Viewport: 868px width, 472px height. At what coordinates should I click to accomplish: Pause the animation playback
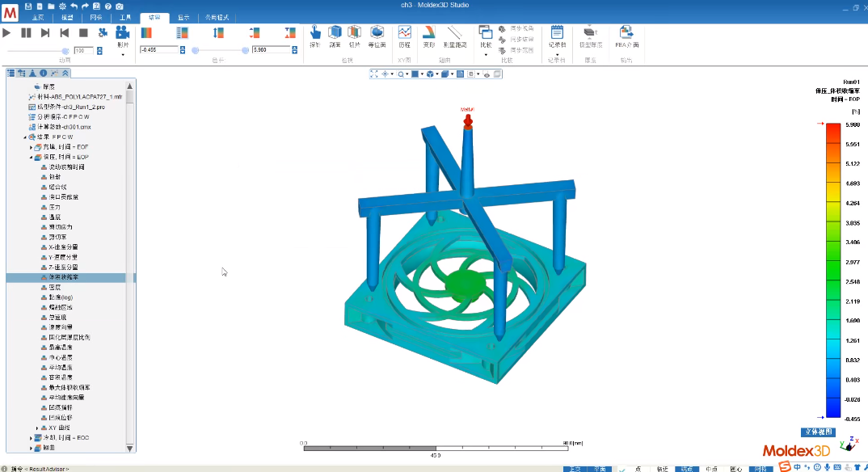point(26,33)
